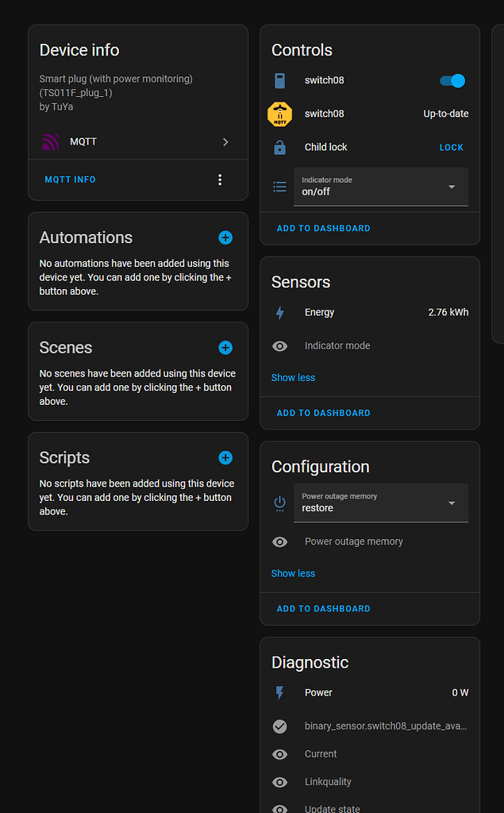Open the Linkquality entity row
Viewport: 504px width, 813px height.
pyautogui.click(x=370, y=782)
